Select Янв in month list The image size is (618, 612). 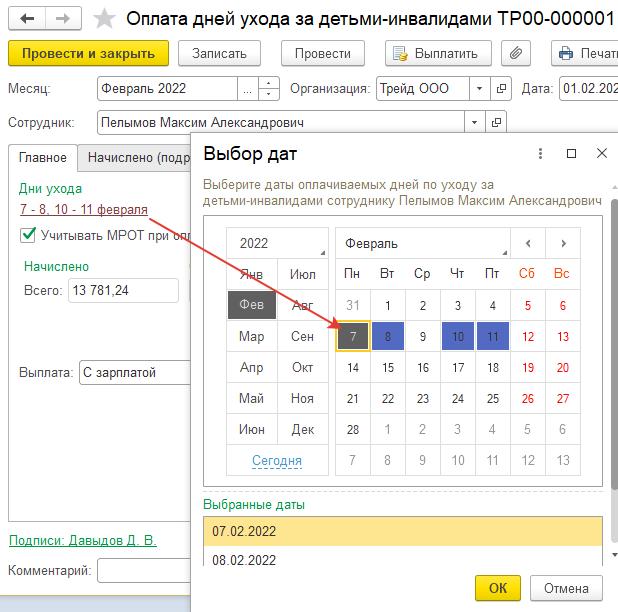click(x=252, y=274)
